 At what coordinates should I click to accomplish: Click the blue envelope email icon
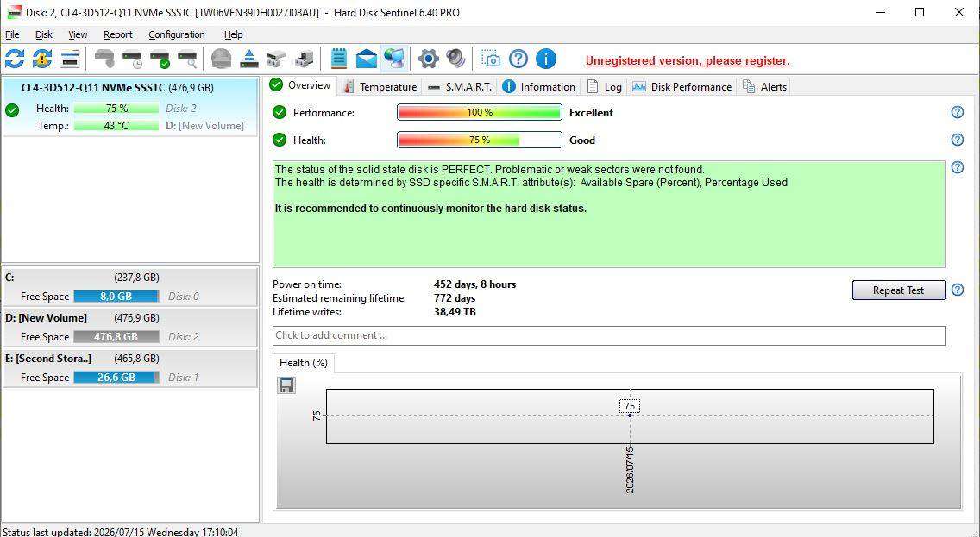click(x=367, y=59)
